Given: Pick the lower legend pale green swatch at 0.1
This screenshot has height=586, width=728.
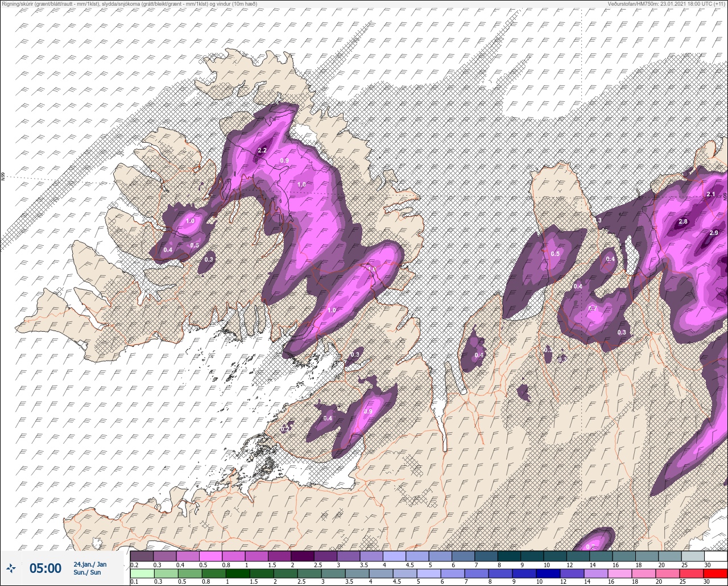Looking at the screenshot, I should click(142, 573).
